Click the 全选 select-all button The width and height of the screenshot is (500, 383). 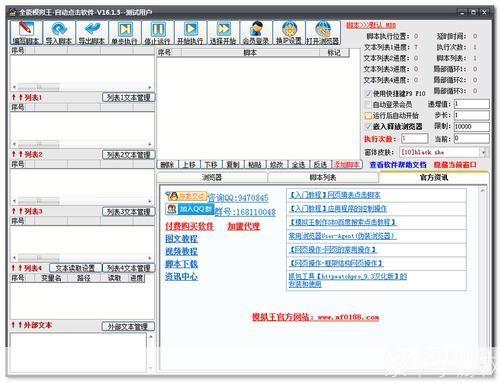tap(298, 164)
